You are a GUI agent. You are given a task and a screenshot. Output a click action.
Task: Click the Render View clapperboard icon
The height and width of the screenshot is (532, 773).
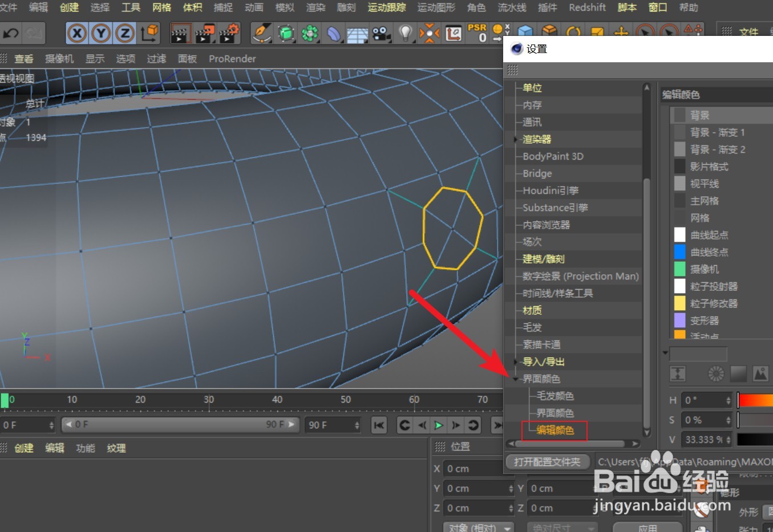coord(180,34)
